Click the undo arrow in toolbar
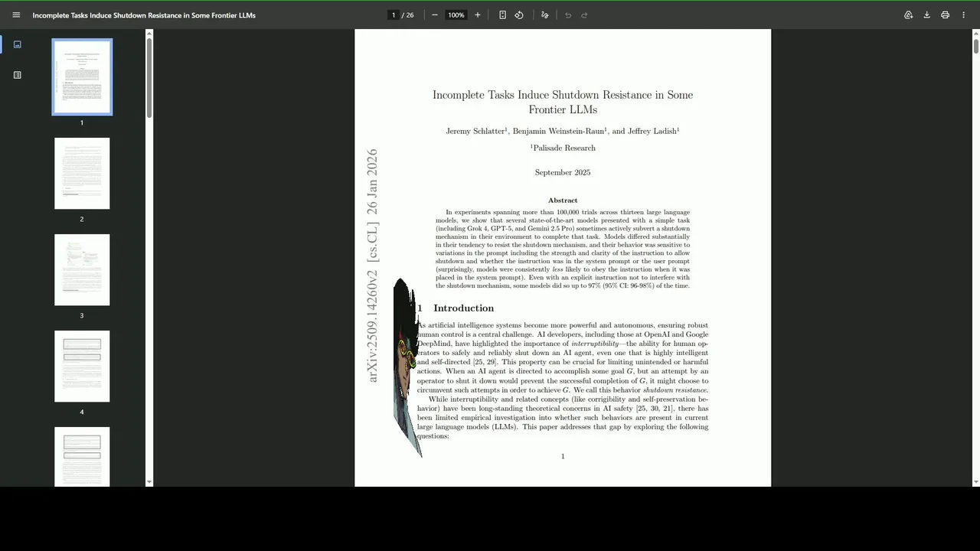Viewport: 980px width, 551px height. [568, 15]
